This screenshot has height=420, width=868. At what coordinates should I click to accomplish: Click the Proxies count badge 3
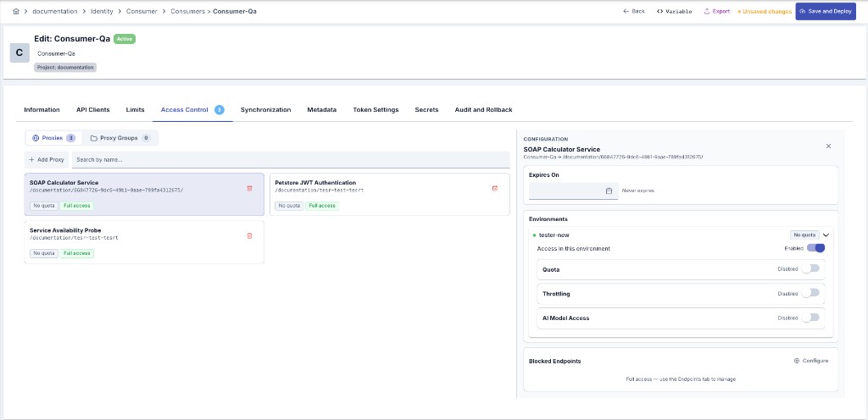pyautogui.click(x=71, y=138)
